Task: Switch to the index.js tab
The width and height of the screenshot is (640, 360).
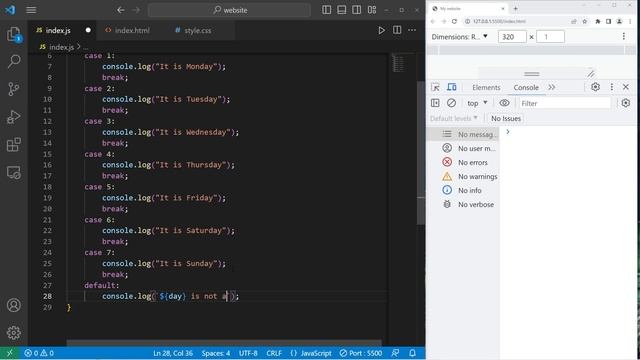Action: pyautogui.click(x=62, y=30)
